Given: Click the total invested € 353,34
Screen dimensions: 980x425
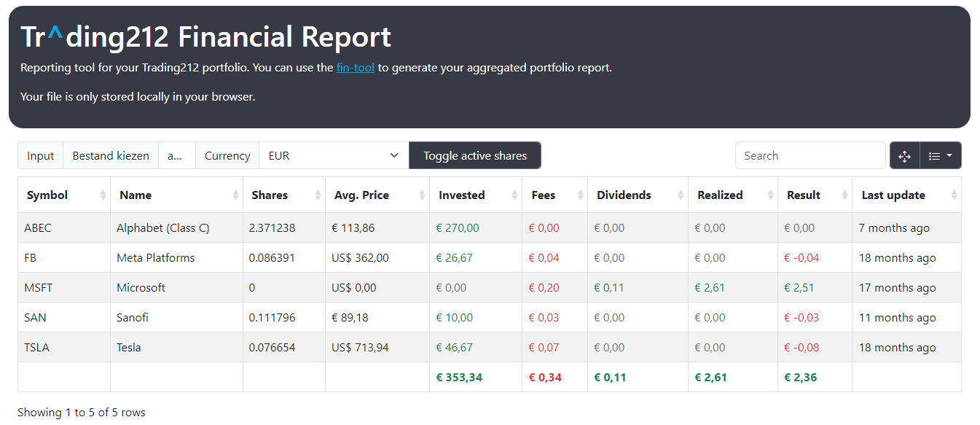Looking at the screenshot, I should click(459, 378).
